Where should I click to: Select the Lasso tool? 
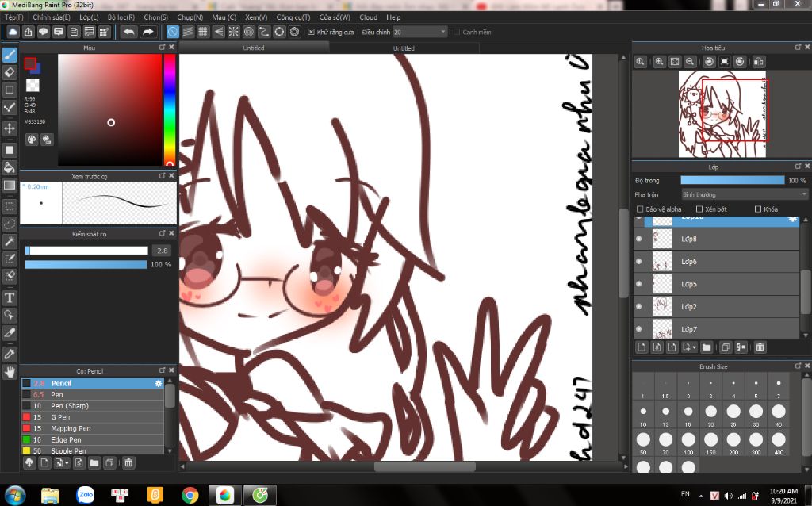coord(10,224)
